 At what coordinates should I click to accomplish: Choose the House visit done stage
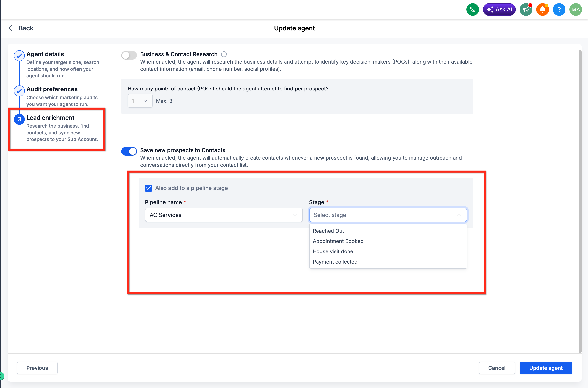click(388, 251)
